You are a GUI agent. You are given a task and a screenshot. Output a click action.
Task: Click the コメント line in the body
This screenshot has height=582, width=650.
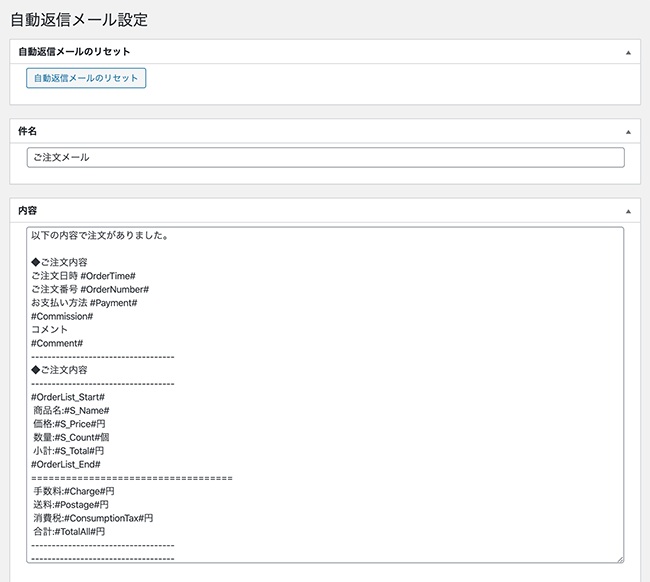(x=49, y=330)
